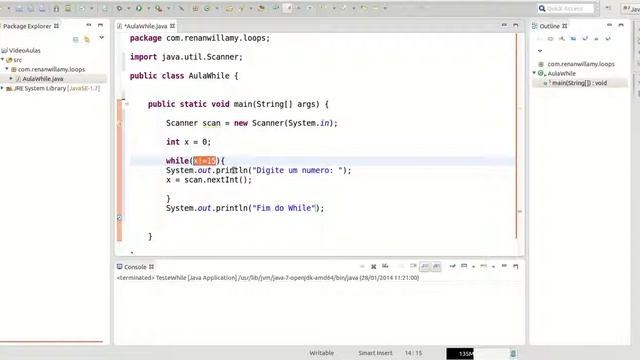Toggle Scroll Lock in Console toolbar
Screen dimensions: 640x360
(413, 267)
